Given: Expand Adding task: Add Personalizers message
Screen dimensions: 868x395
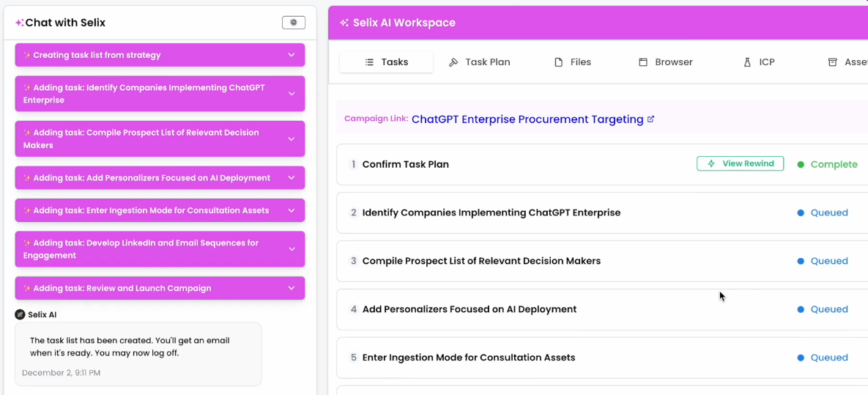Looking at the screenshot, I should [160, 178].
